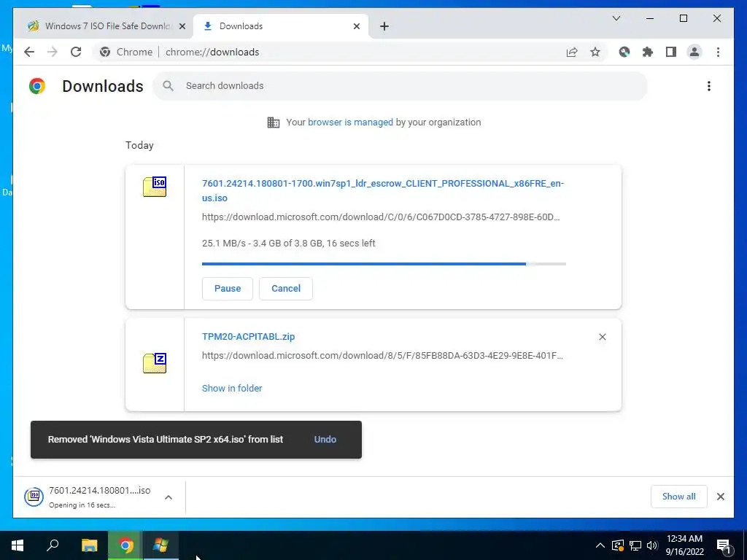Screen dimensions: 747x560
Task: Click the Chrome site info icon in address bar
Action: pyautogui.click(x=105, y=52)
